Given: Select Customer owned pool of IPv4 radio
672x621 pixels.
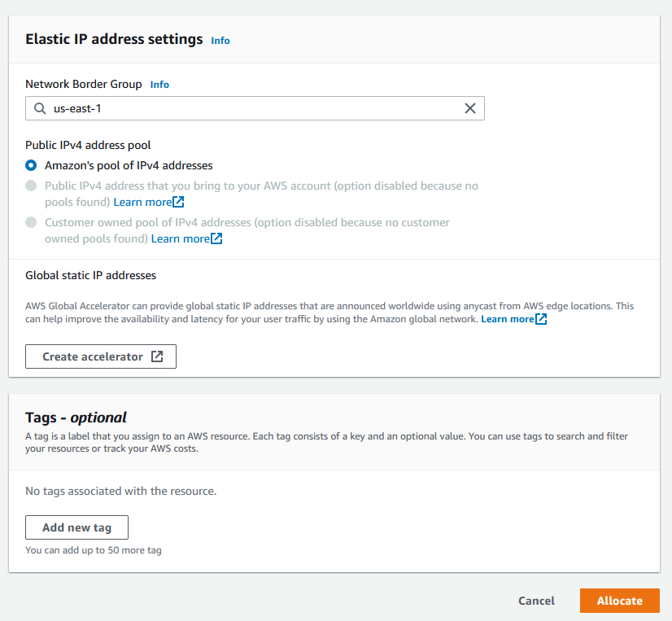Looking at the screenshot, I should 31,222.
